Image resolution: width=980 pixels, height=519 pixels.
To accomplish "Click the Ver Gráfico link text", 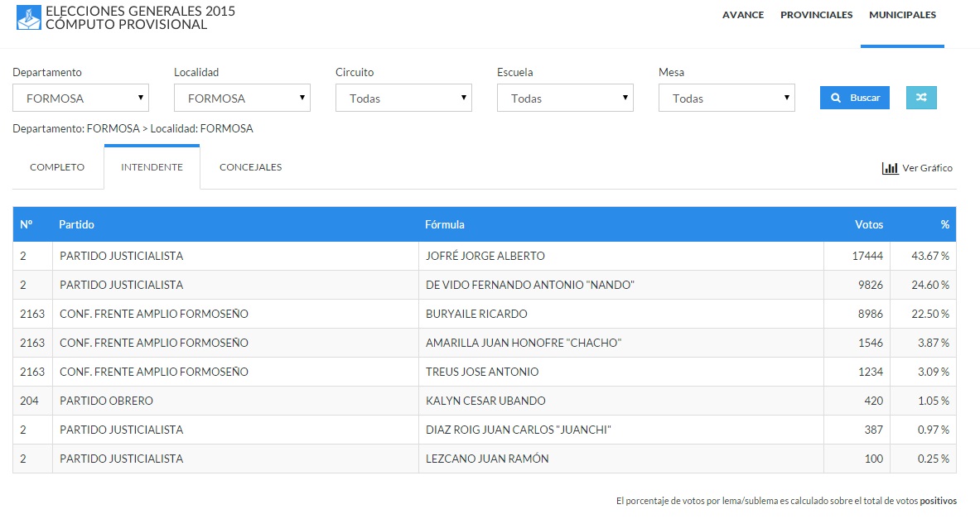I will click(x=927, y=168).
